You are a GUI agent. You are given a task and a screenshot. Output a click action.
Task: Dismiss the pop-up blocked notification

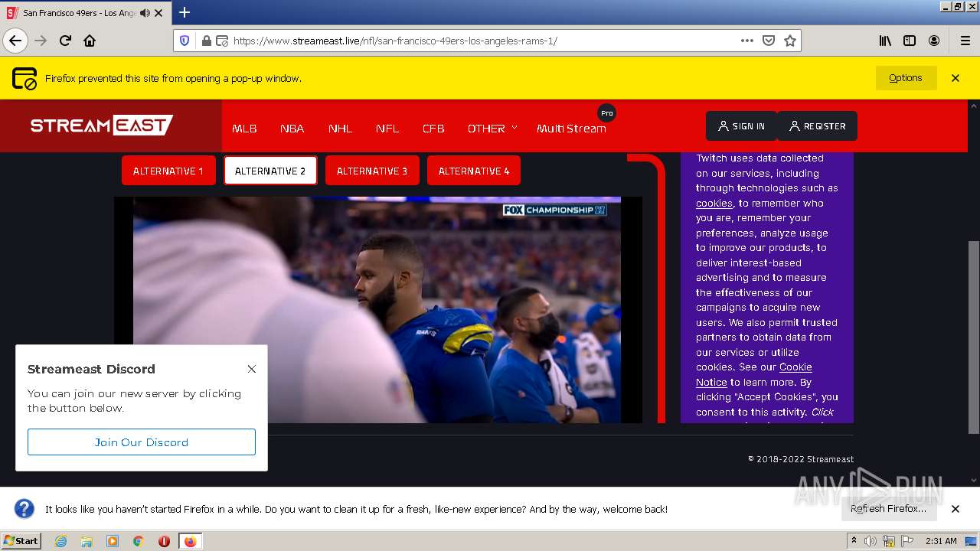[x=955, y=78]
